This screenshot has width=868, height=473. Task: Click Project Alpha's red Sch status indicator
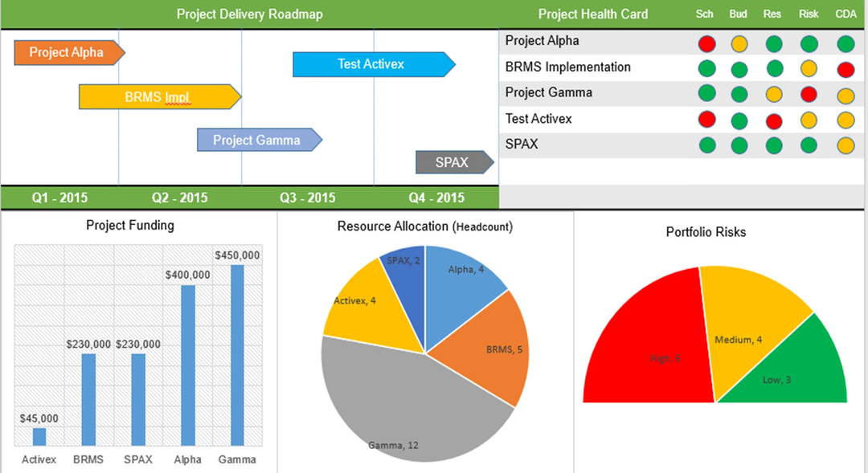(x=707, y=43)
